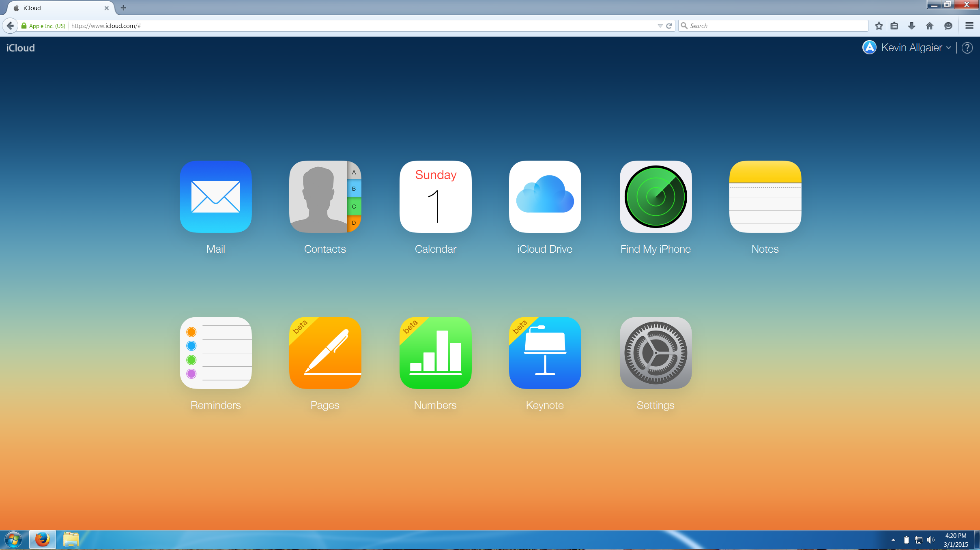Open a new browser tab
The height and width of the screenshot is (550, 980).
123,8
